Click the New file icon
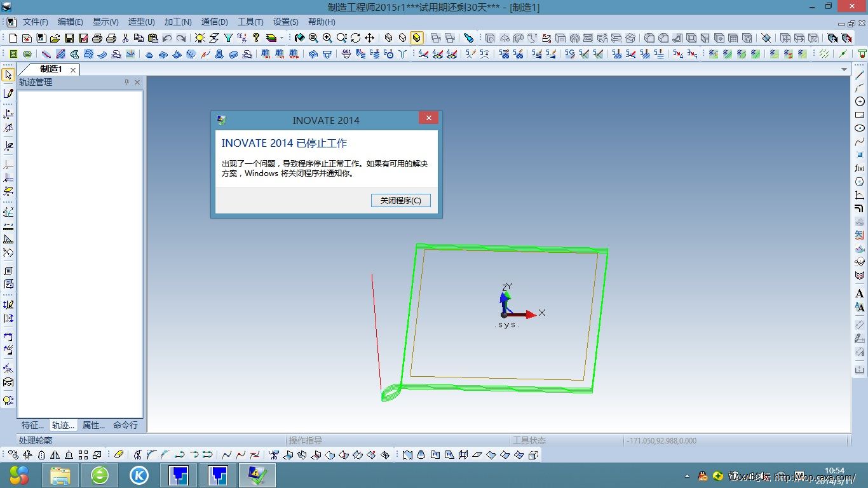The width and height of the screenshot is (868, 488). (x=13, y=38)
